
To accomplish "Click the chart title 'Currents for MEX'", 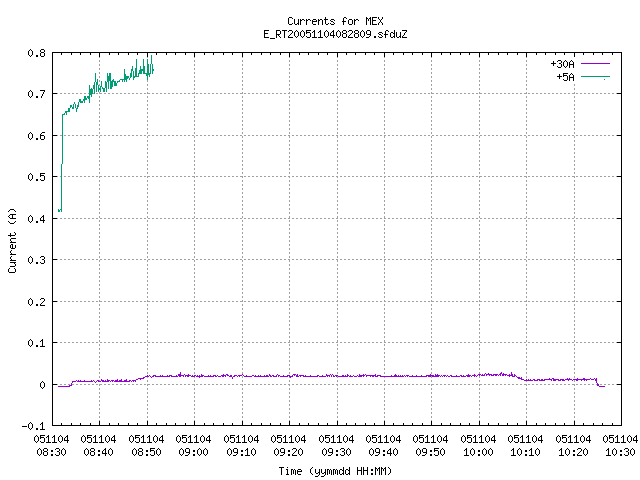I will click(x=335, y=21).
